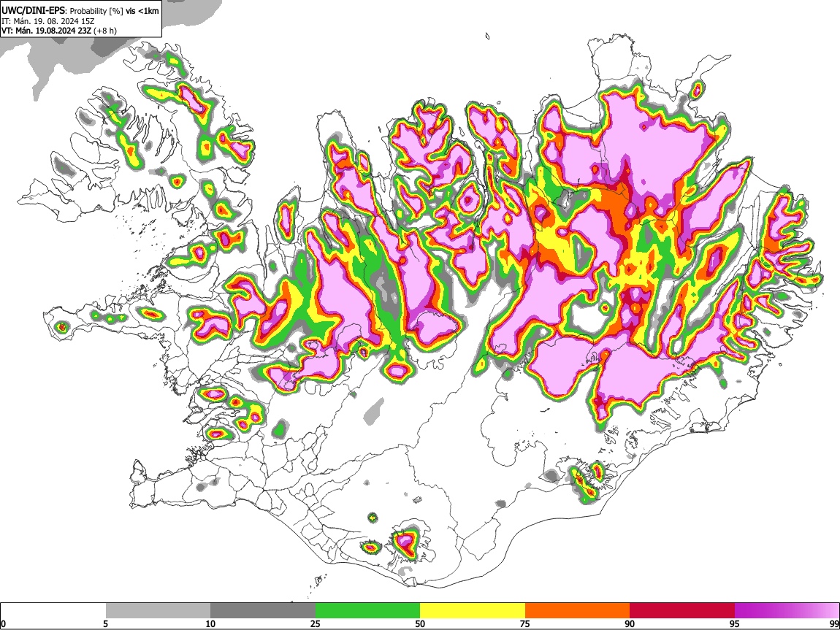840x630 pixels.
Task: Click the 'Probability [%]' label text
Action: [x=97, y=11]
